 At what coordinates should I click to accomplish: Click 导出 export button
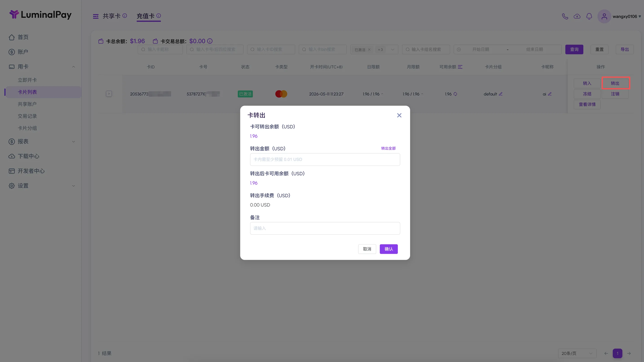pyautogui.click(x=624, y=49)
